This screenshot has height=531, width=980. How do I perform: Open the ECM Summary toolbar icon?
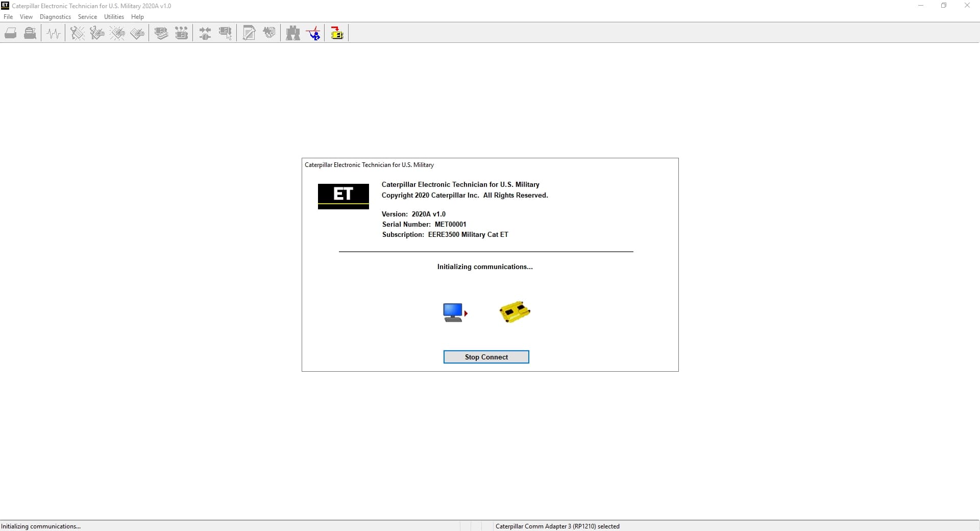161,34
